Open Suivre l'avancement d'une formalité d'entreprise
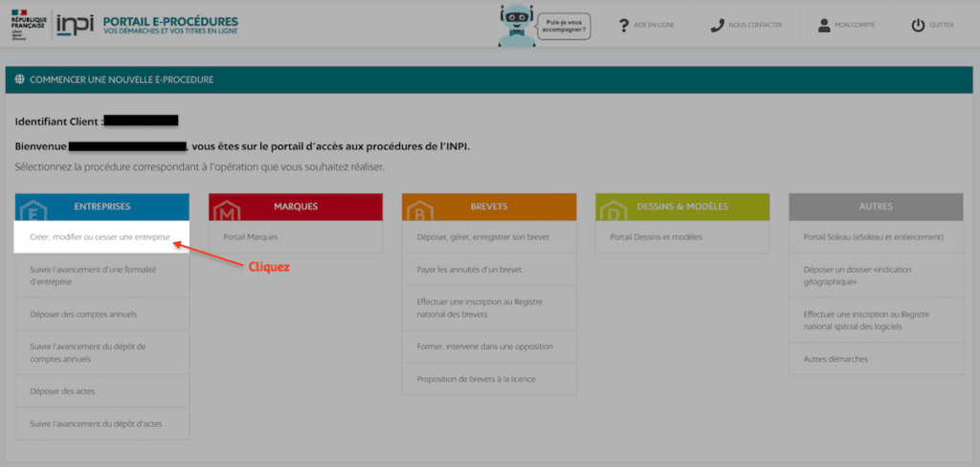Screen dimensions: 980x467 pyautogui.click(x=101, y=276)
